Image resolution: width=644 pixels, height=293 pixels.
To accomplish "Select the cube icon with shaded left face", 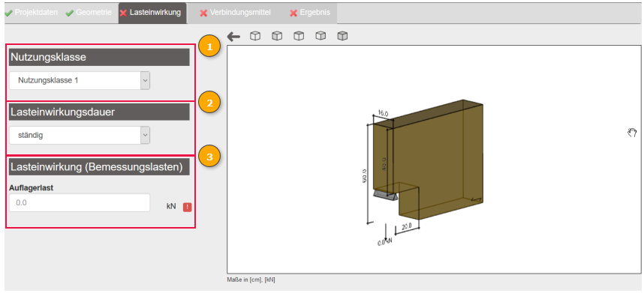I will (x=277, y=36).
